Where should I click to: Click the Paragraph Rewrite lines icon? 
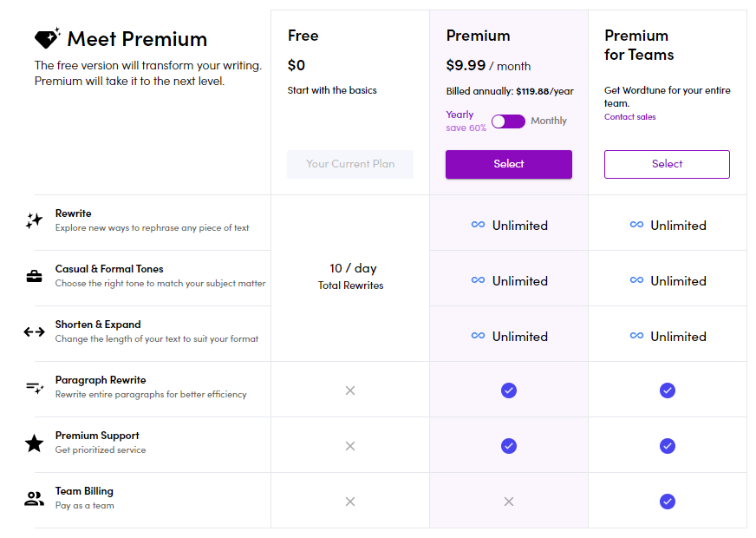pos(34,387)
